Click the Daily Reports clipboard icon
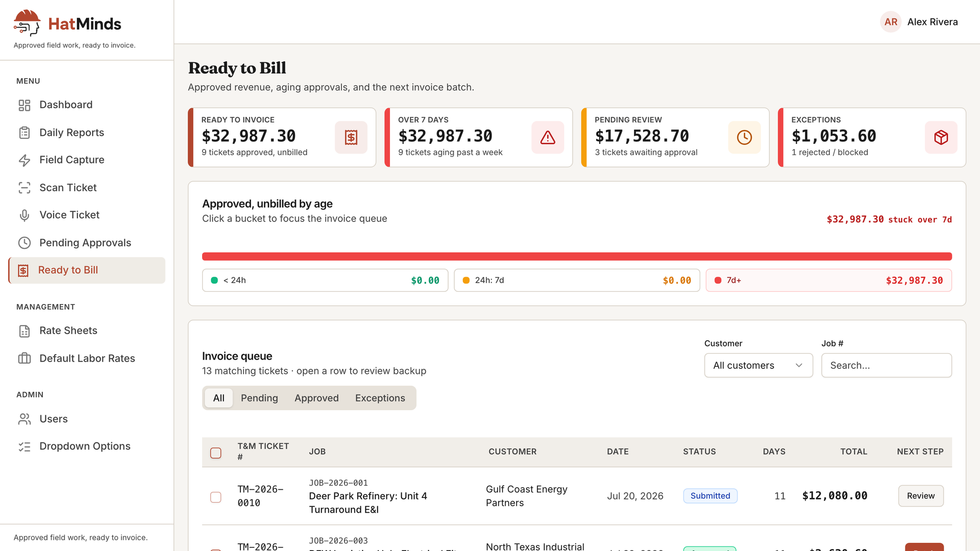The height and width of the screenshot is (551, 980). click(24, 133)
